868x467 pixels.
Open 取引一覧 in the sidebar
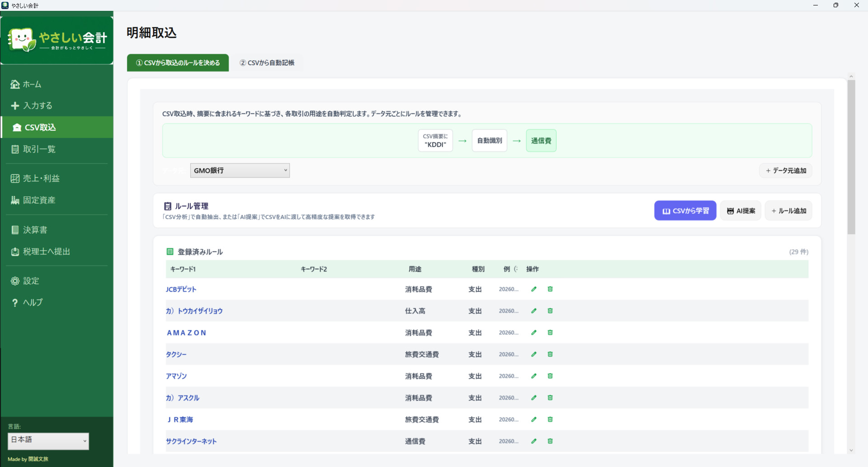(x=57, y=149)
